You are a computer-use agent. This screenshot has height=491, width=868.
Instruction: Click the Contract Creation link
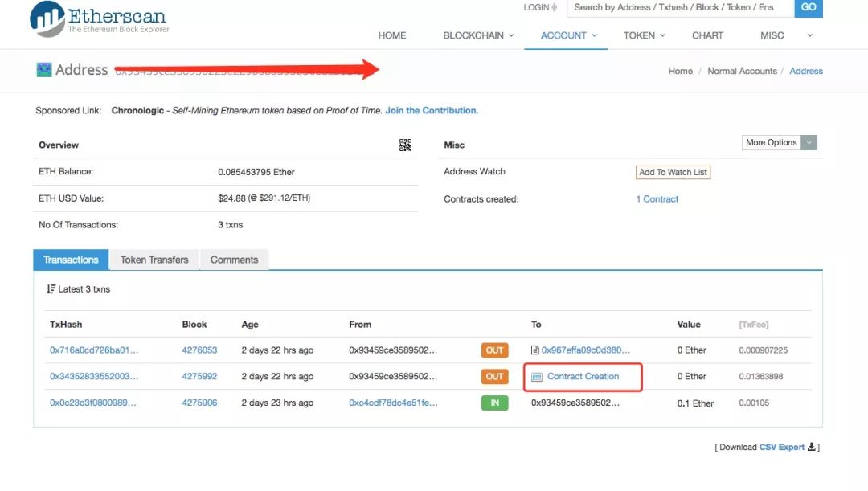(x=583, y=376)
